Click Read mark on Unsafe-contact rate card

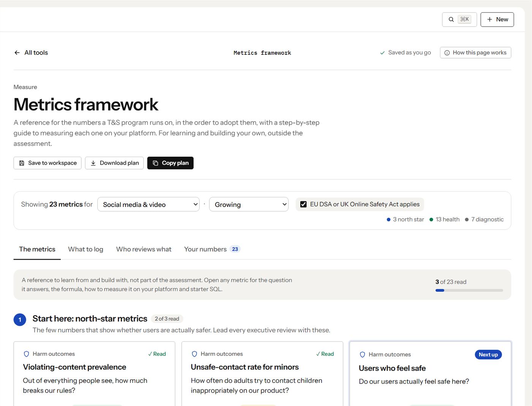coord(325,354)
